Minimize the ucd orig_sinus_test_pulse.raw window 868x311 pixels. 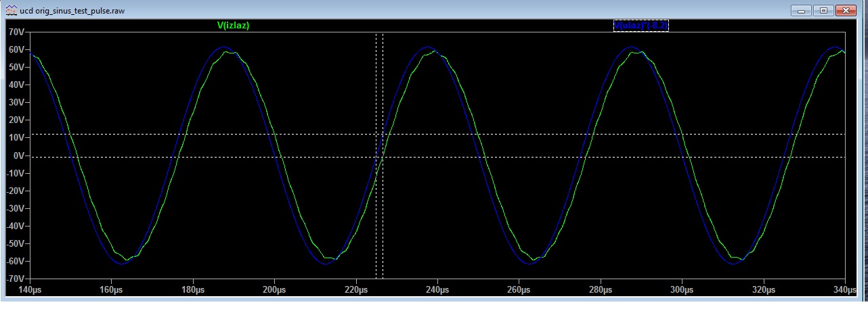pyautogui.click(x=801, y=10)
